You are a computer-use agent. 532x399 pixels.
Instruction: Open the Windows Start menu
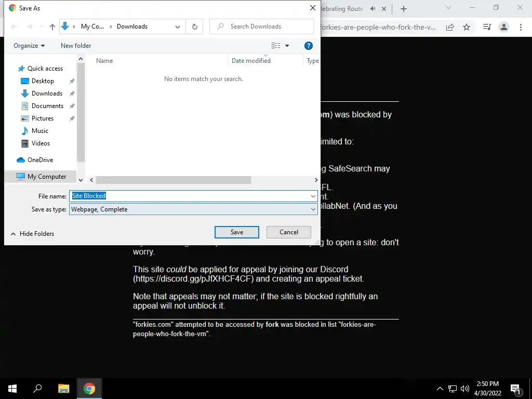click(12, 389)
